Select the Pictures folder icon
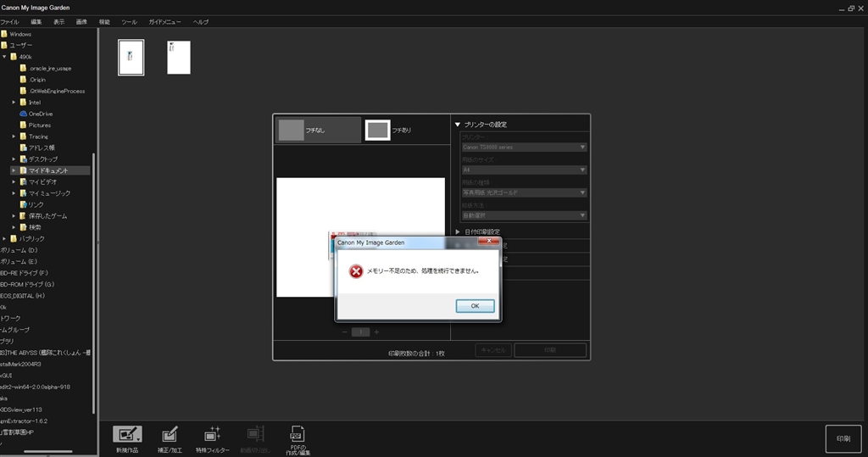 (23, 125)
